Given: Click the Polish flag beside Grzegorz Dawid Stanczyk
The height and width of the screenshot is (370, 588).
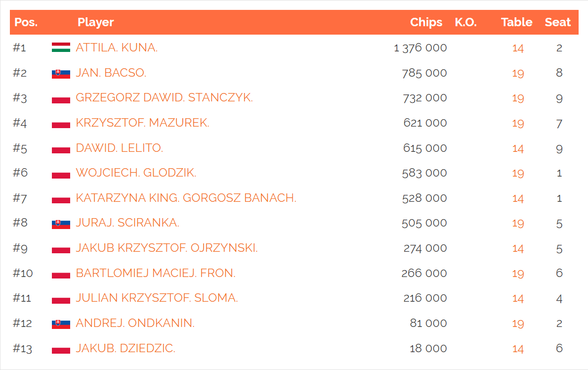Looking at the screenshot, I should coord(61,99).
